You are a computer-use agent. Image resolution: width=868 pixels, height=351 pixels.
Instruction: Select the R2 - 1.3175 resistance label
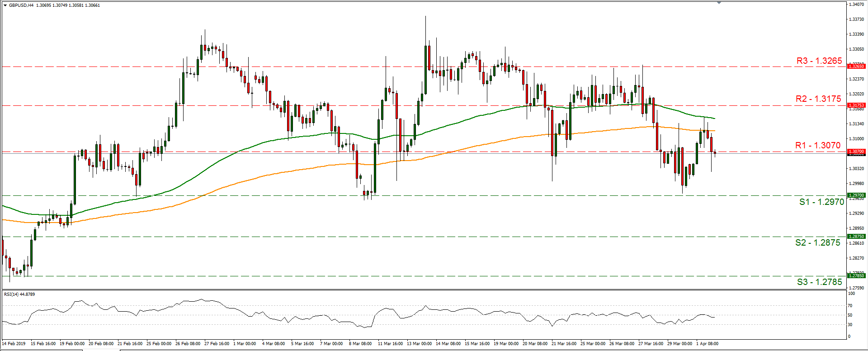[819, 99]
